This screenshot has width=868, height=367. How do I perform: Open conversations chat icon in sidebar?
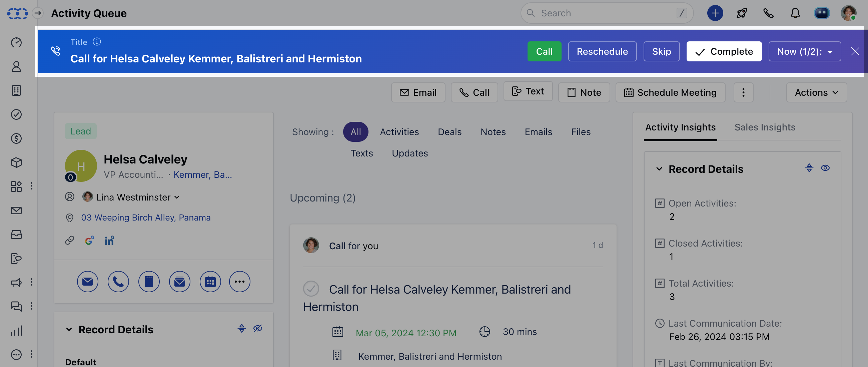pyautogui.click(x=16, y=306)
